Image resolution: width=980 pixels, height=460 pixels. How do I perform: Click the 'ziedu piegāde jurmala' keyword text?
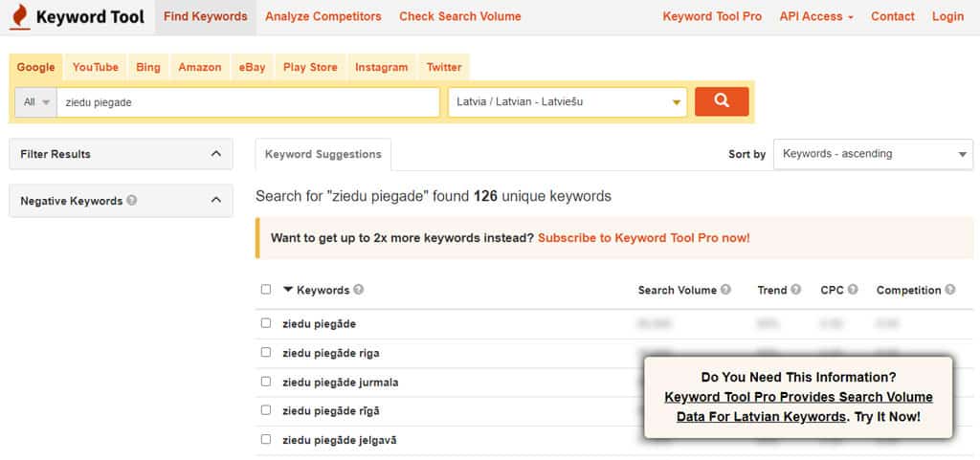tap(340, 382)
